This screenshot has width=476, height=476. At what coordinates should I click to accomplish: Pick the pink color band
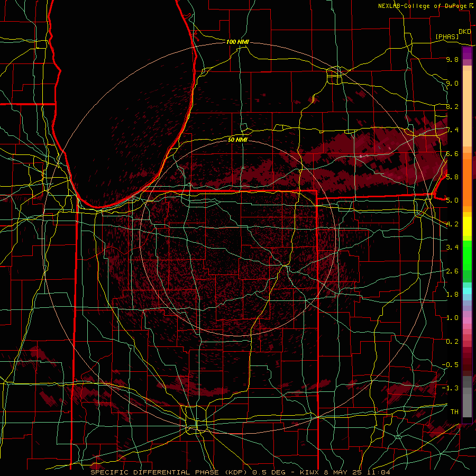point(467,320)
